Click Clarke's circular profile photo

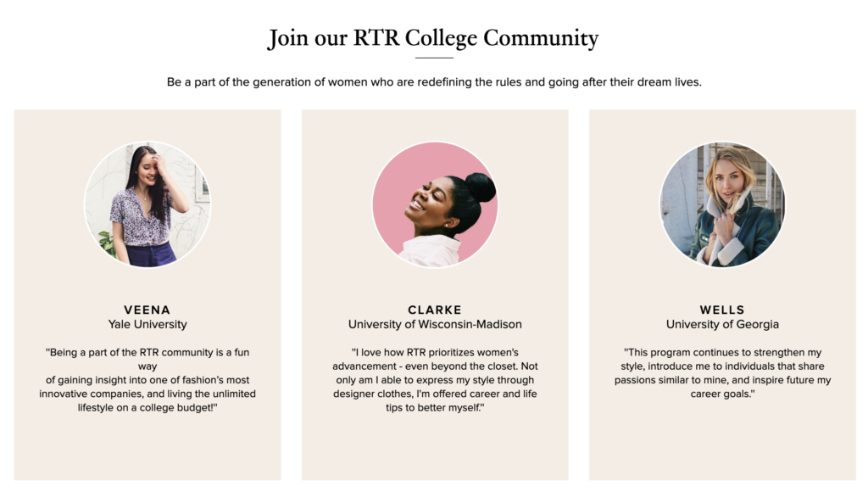point(435,204)
